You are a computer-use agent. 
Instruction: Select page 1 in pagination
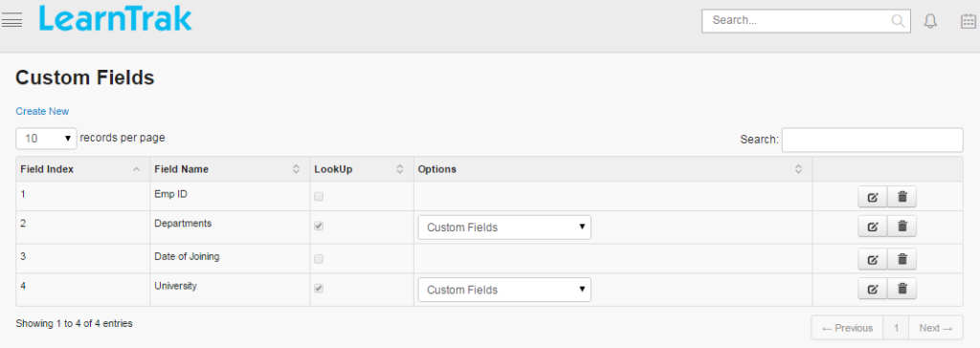896,328
